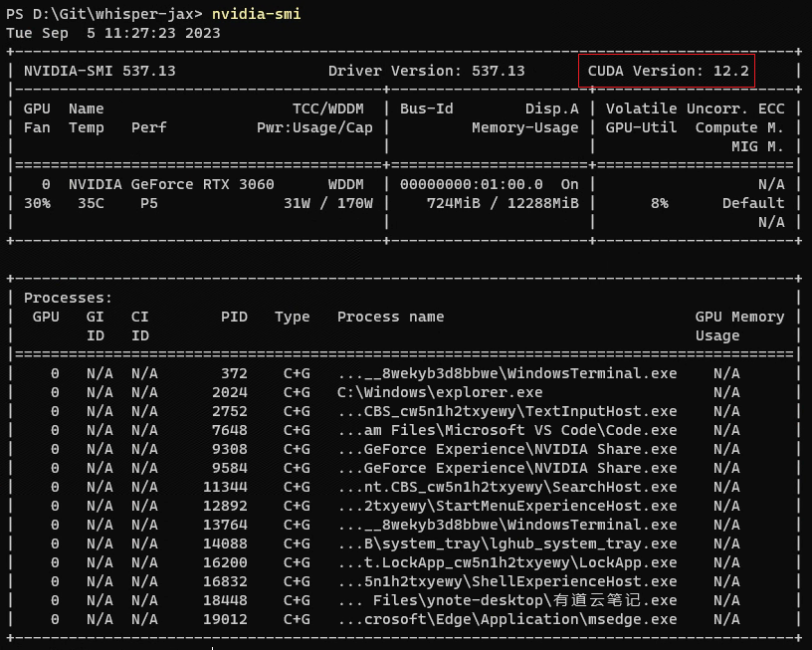Screen dimensions: 812x650
Task: Click the nvidia-smi command text
Action: pyautogui.click(x=257, y=14)
